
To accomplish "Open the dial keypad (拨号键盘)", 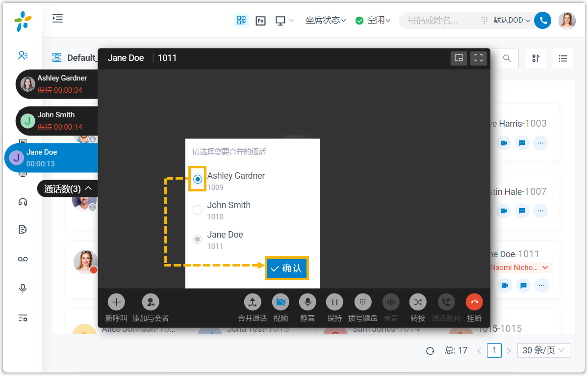I will [x=363, y=302].
